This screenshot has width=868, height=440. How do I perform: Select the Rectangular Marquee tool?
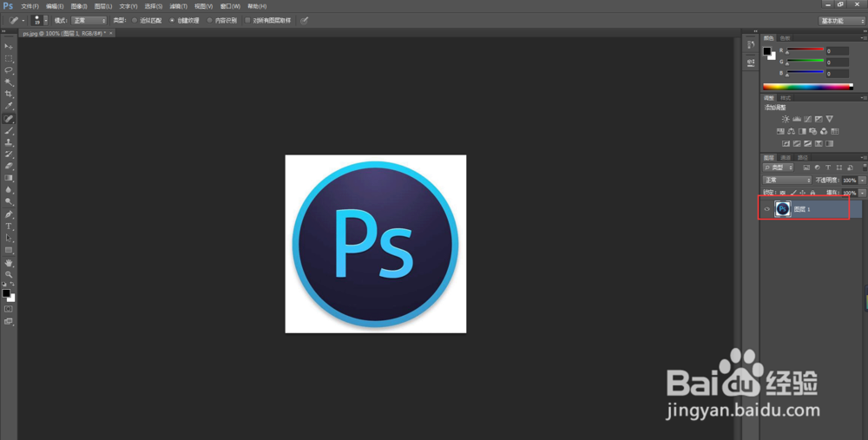pos(9,59)
